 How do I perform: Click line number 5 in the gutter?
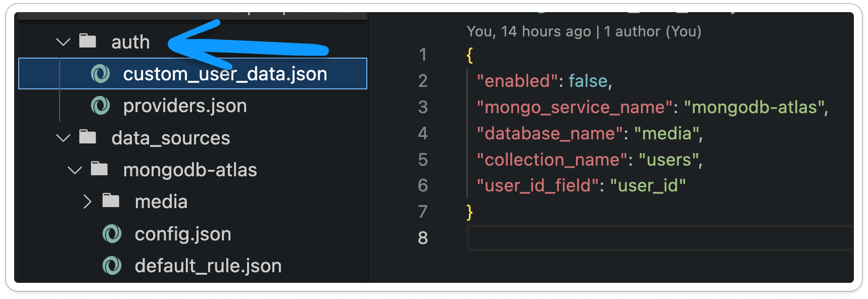click(x=422, y=160)
